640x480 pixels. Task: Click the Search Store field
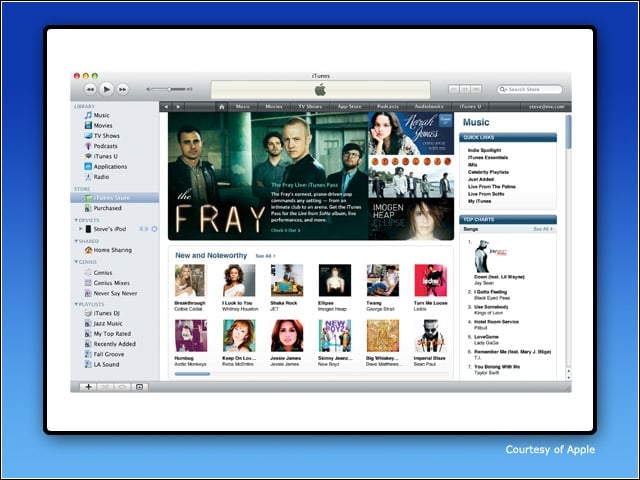click(529, 89)
